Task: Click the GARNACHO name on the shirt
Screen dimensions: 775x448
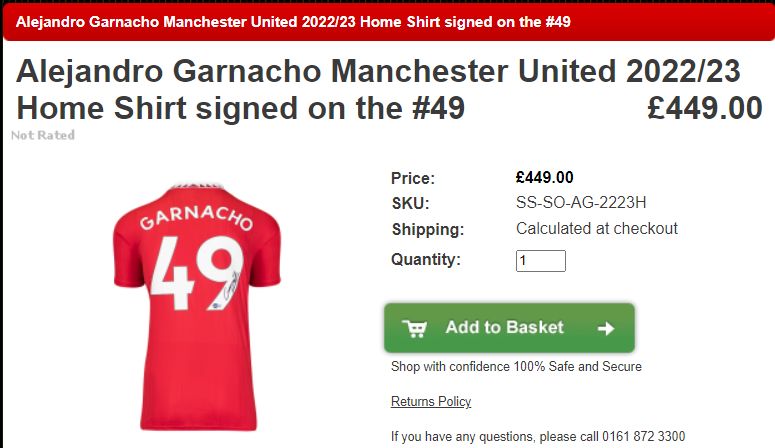Action: pyautogui.click(x=197, y=218)
